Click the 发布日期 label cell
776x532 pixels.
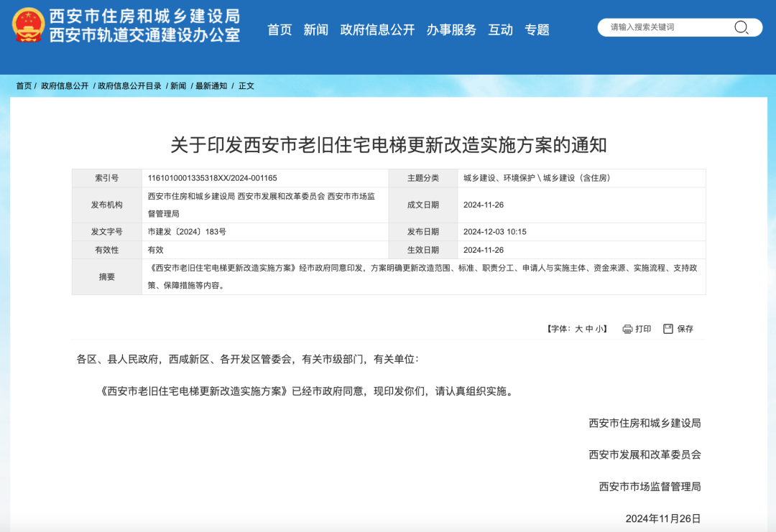(x=423, y=231)
